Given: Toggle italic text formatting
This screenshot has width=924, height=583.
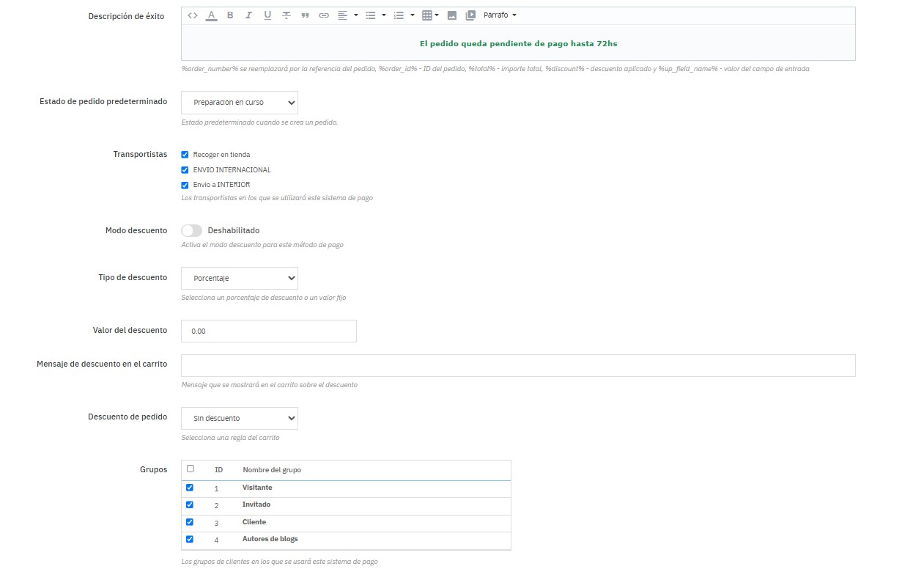Looking at the screenshot, I should 249,15.
